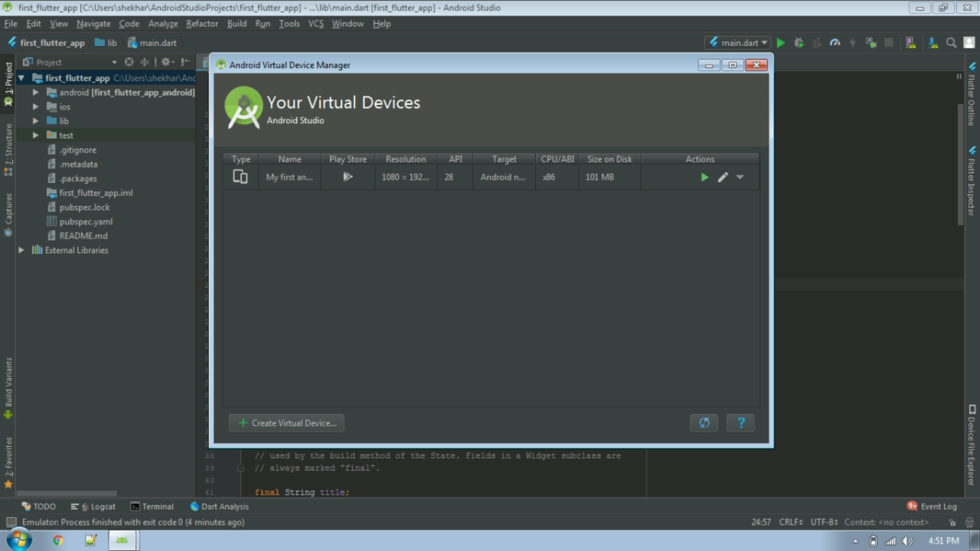Image resolution: width=980 pixels, height=551 pixels.
Task: Edit the virtual device with pencil icon
Action: coord(723,177)
